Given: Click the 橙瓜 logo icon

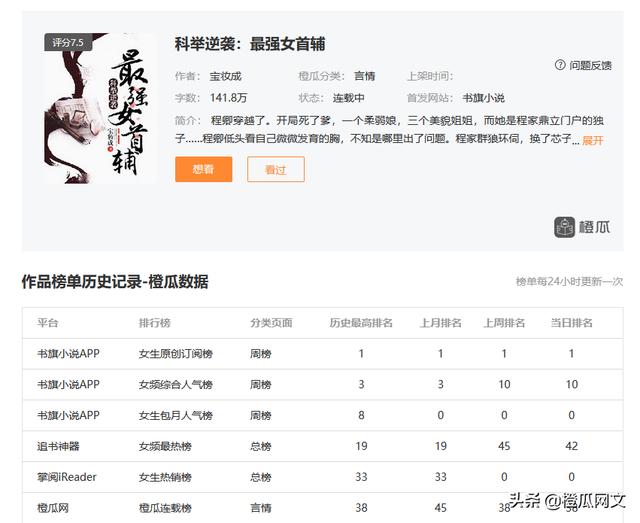Looking at the screenshot, I should pyautogui.click(x=564, y=227).
